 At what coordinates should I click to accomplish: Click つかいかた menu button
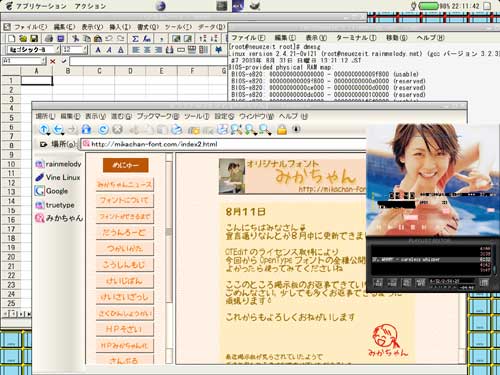(x=125, y=248)
